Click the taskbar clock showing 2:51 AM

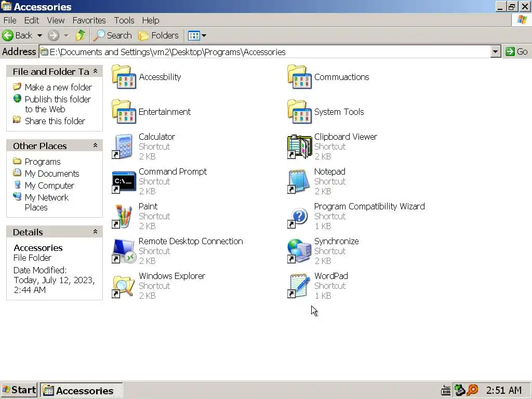tap(503, 391)
